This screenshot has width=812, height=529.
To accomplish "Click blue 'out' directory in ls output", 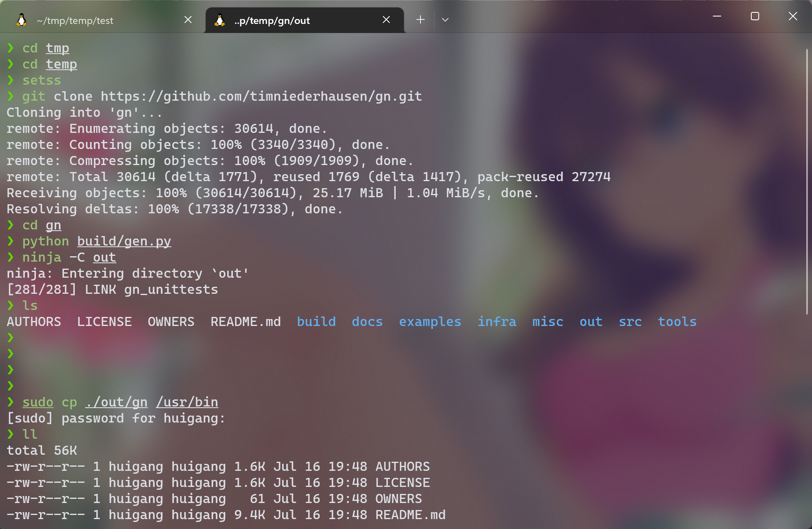I will click(x=591, y=322).
